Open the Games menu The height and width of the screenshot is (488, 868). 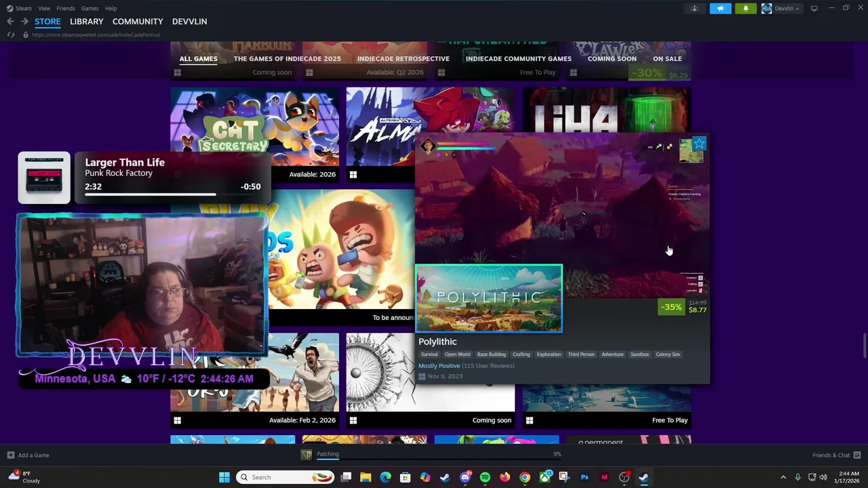tap(90, 8)
